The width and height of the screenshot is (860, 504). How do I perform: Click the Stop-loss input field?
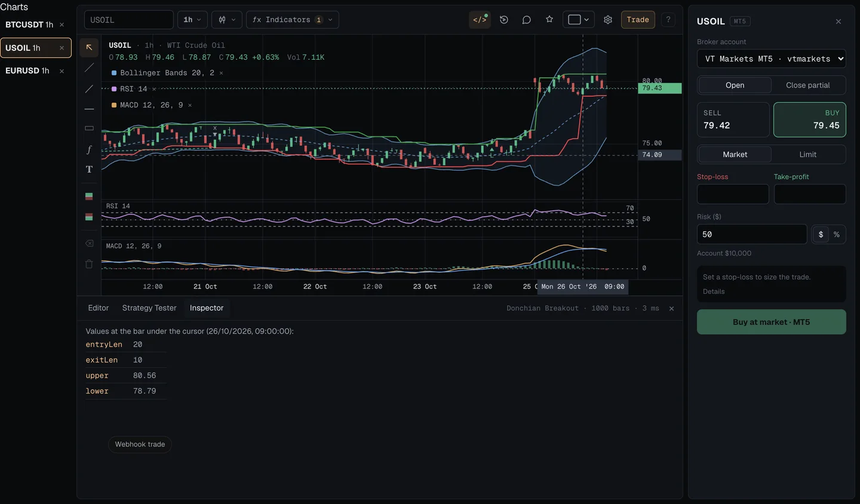[733, 194]
